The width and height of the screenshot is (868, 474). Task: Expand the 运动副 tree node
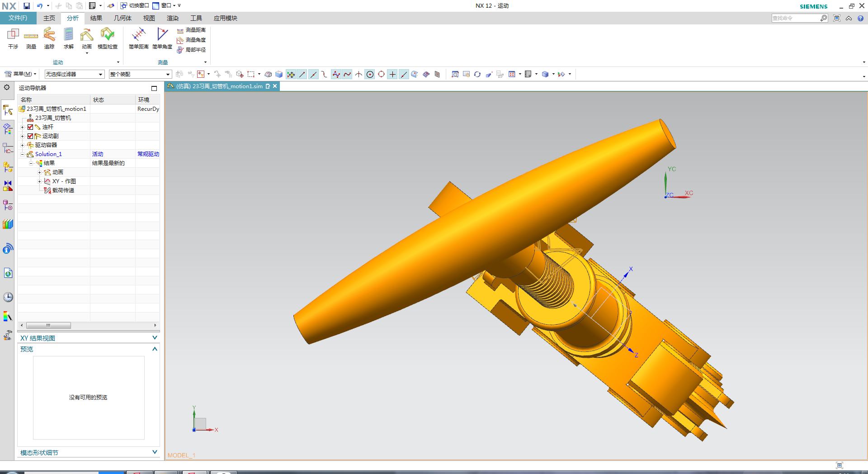(x=22, y=136)
